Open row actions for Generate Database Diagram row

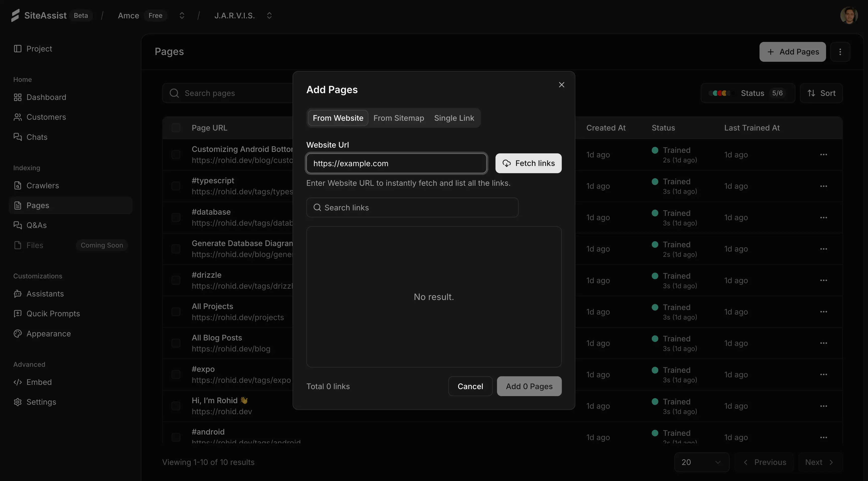coord(824,249)
